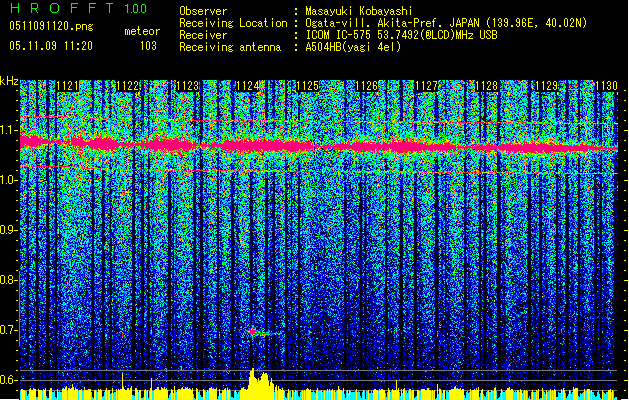Select the 1130 time marker
The image size is (629, 400).
(x=606, y=87)
